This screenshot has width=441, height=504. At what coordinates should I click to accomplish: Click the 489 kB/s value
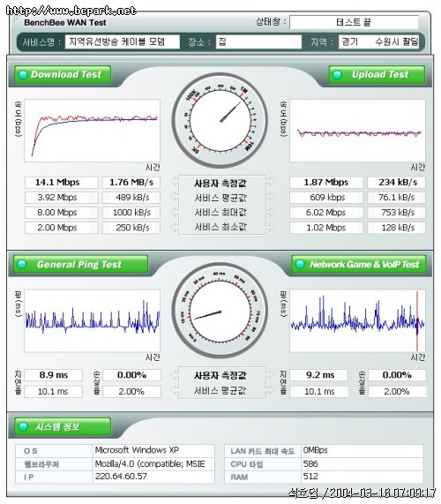pos(131,198)
